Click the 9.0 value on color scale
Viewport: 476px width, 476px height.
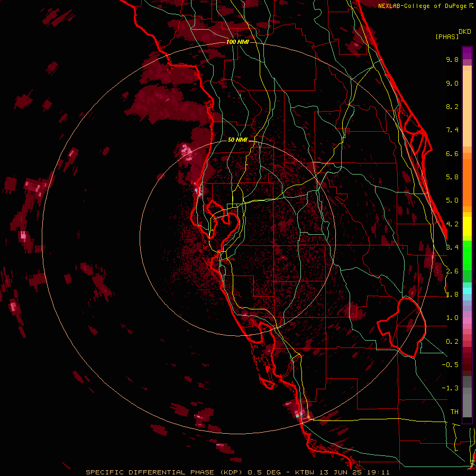tap(452, 83)
